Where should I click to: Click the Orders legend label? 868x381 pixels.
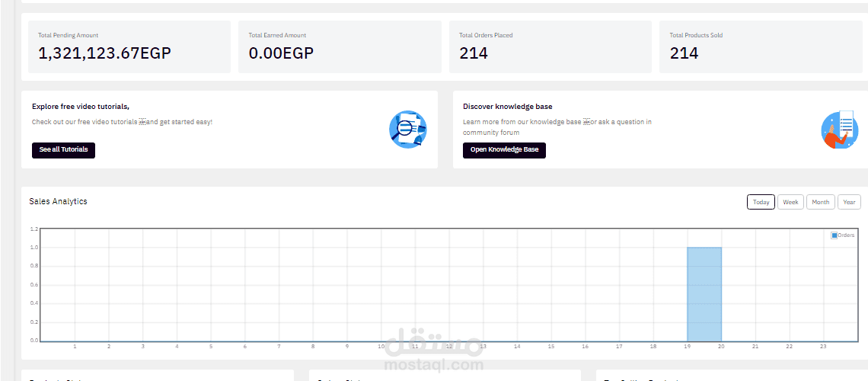pyautogui.click(x=847, y=235)
